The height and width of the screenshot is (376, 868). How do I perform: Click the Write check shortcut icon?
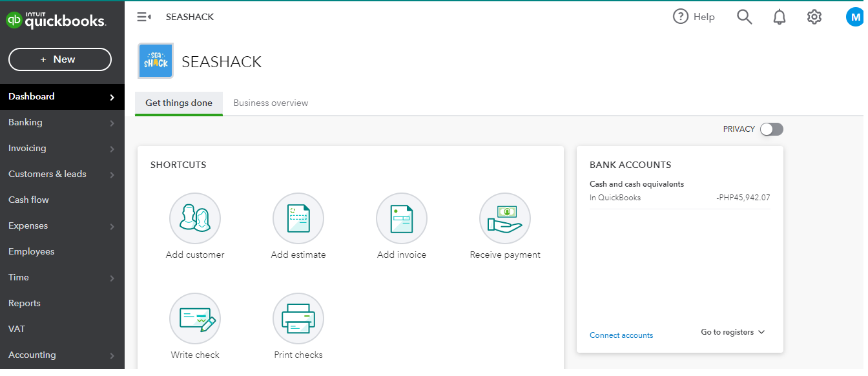tap(195, 319)
